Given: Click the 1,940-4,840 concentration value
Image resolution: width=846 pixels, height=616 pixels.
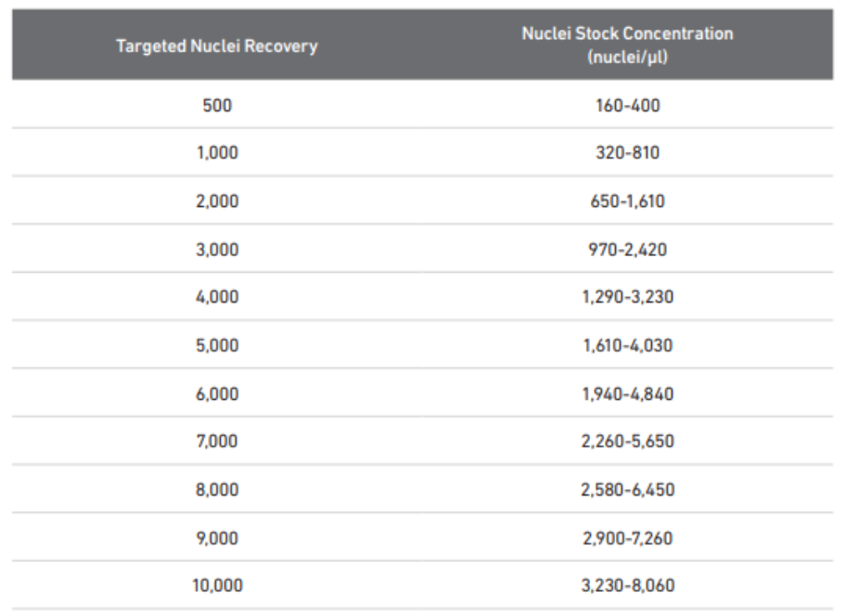Looking at the screenshot, I should coord(627,393).
